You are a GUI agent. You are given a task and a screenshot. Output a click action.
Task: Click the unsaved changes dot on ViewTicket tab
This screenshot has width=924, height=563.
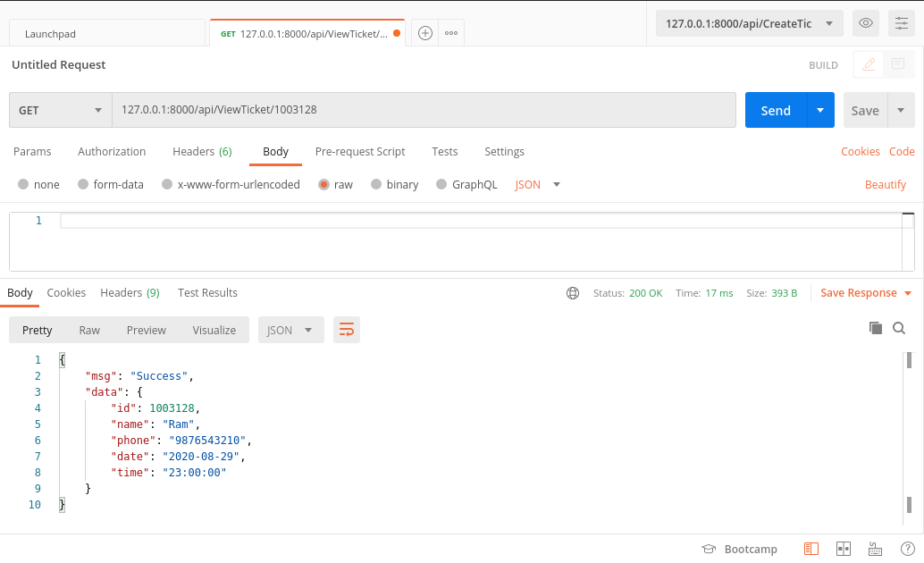click(x=397, y=33)
